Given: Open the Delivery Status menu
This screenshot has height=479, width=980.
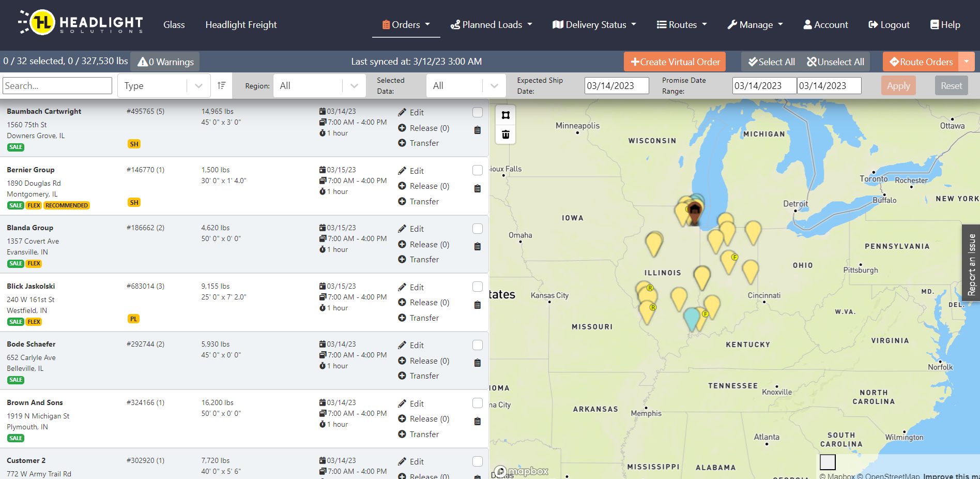Looking at the screenshot, I should click(594, 25).
